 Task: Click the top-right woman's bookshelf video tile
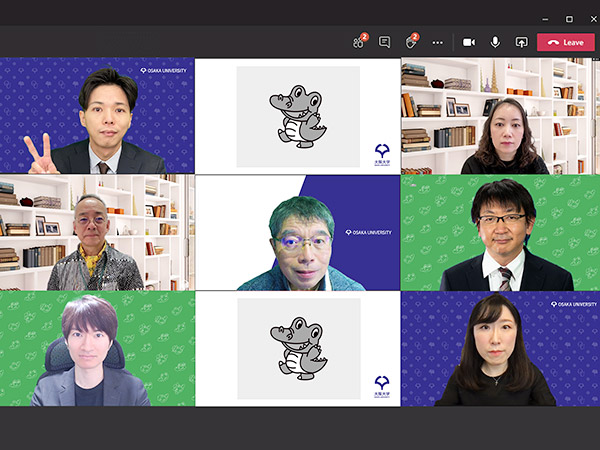(x=500, y=116)
